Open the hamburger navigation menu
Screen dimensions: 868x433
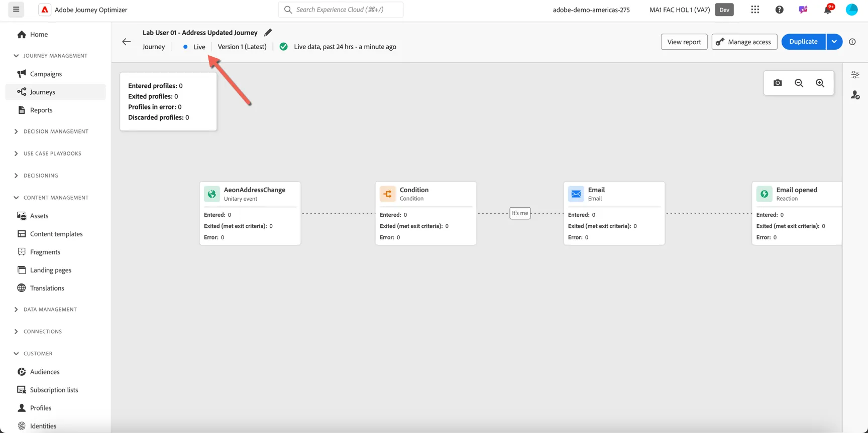(x=16, y=10)
